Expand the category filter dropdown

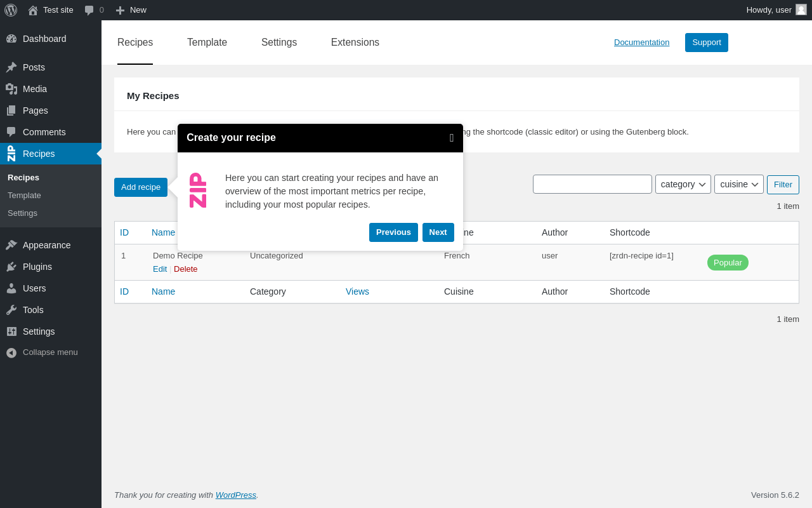coord(683,184)
